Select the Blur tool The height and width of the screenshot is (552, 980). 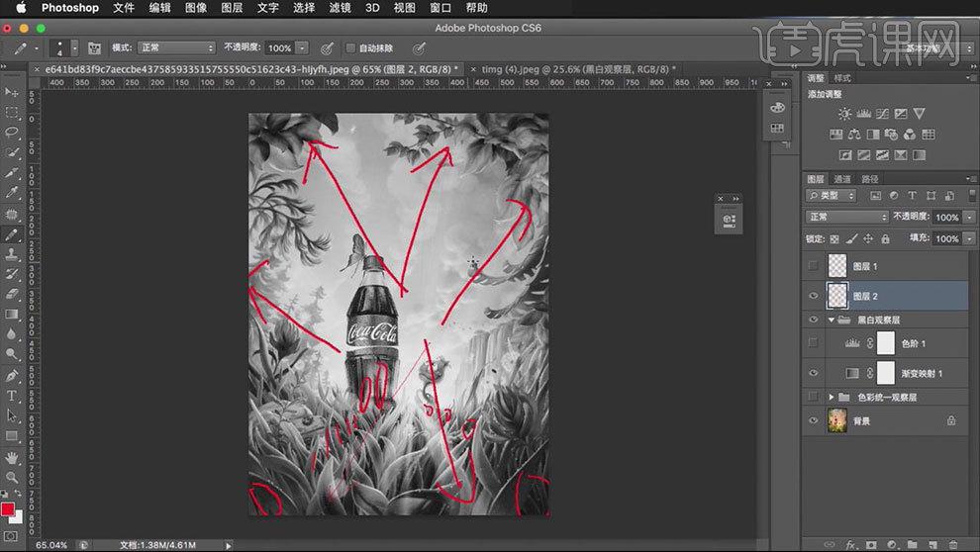coord(11,334)
